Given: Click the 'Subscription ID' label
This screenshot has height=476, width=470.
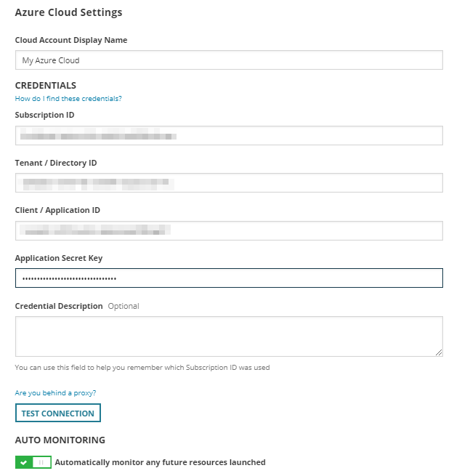Looking at the screenshot, I should [44, 115].
